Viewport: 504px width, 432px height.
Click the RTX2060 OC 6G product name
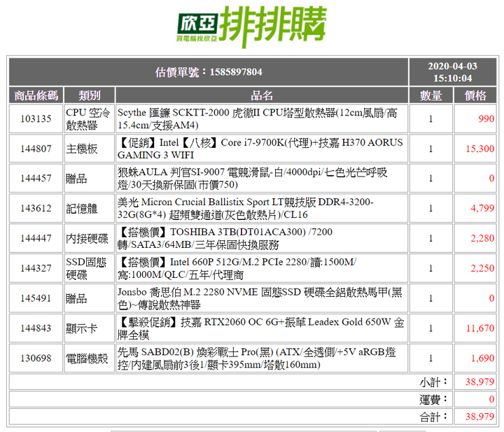point(260,328)
